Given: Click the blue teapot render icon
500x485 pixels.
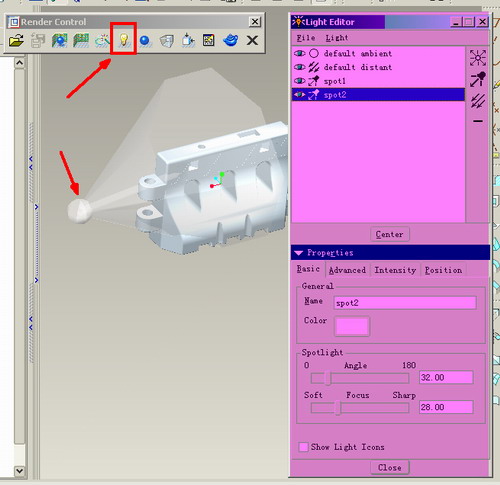Looking at the screenshot, I should click(x=231, y=40).
